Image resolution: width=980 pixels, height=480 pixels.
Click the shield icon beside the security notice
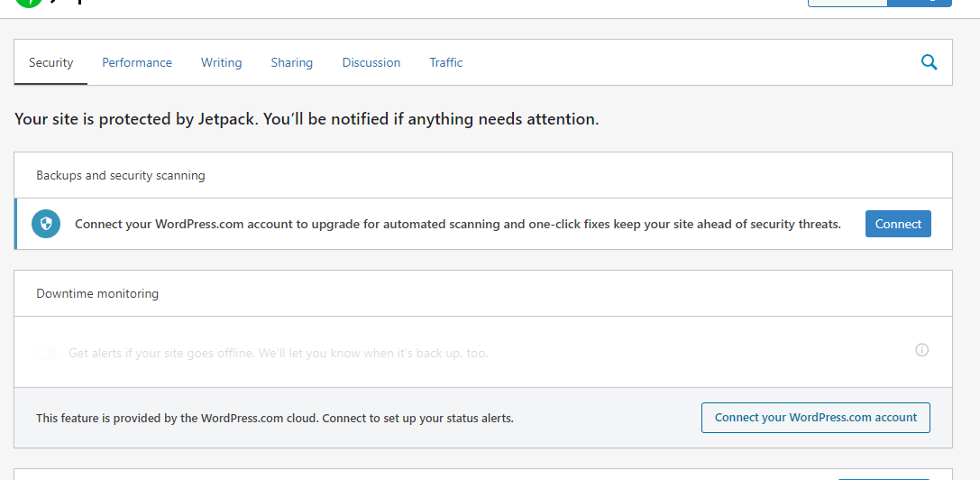click(46, 224)
